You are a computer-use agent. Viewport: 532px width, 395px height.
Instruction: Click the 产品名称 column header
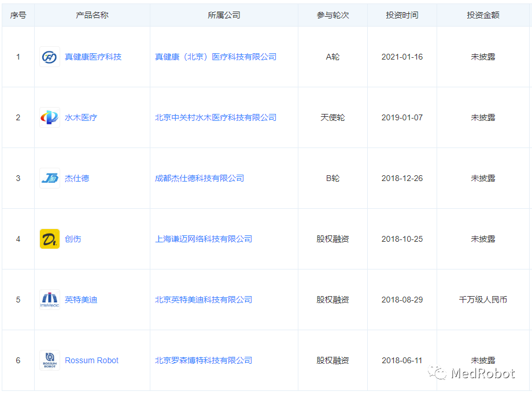click(x=91, y=15)
